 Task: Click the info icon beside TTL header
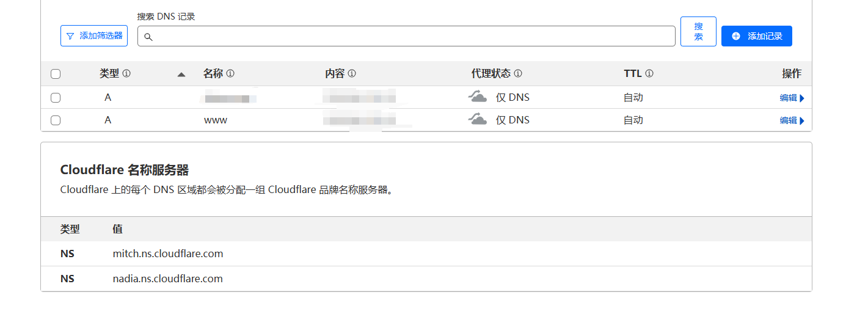click(x=649, y=73)
